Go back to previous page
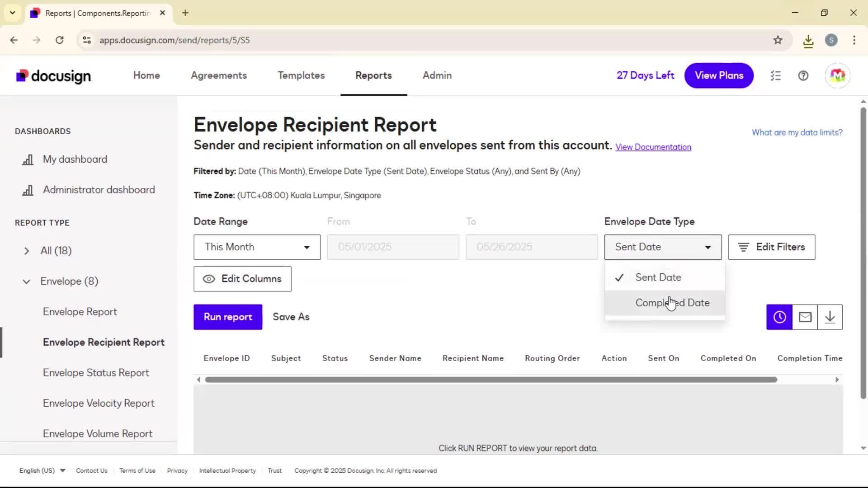This screenshot has width=868, height=488. pos(14,40)
